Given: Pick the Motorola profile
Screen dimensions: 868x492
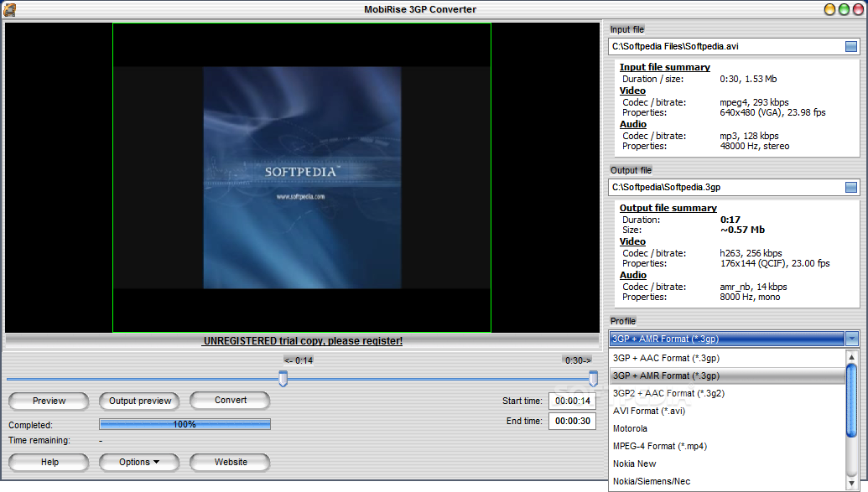Looking at the screenshot, I should tap(727, 428).
